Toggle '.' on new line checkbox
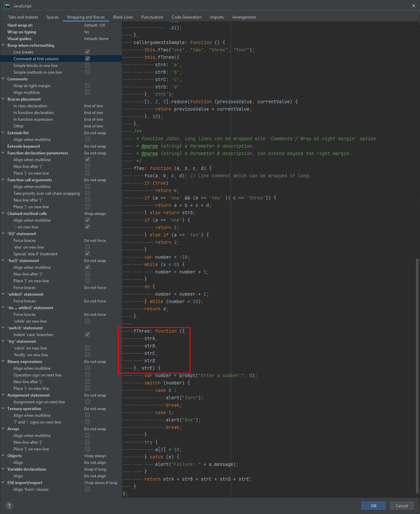420x514 pixels. point(87,227)
